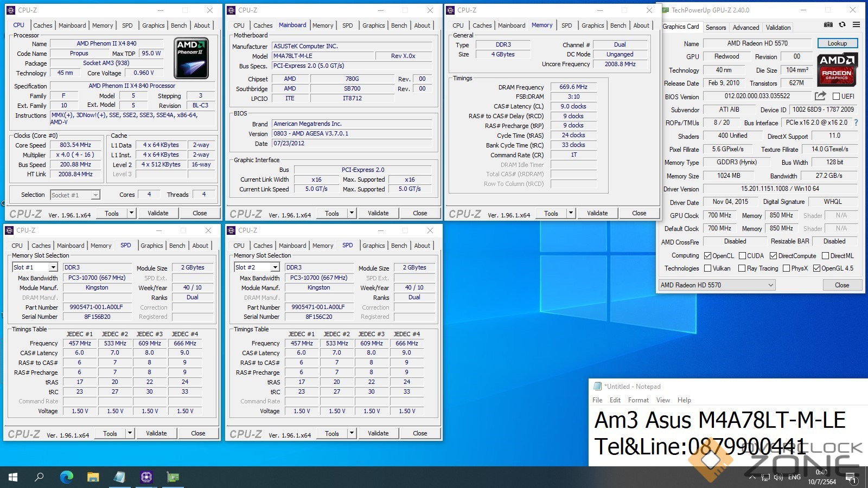Open the Format menu in Notepad
The width and height of the screenshot is (868, 488).
click(638, 400)
